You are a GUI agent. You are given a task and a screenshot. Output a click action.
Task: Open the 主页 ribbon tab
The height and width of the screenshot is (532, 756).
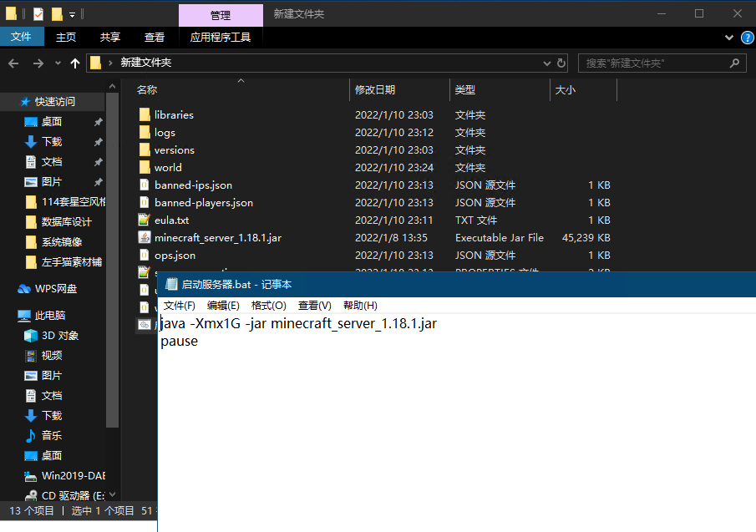(x=66, y=37)
